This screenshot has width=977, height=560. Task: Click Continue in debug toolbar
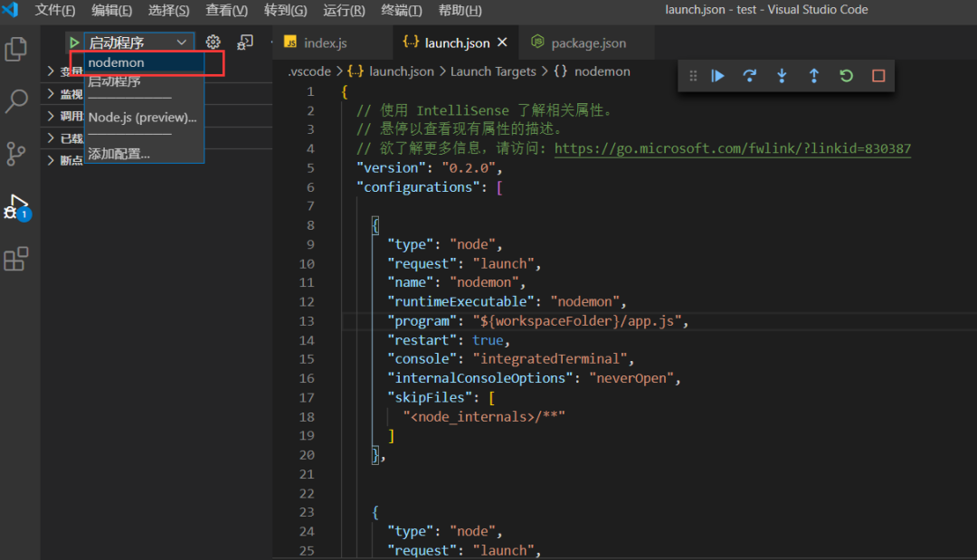[x=717, y=76]
